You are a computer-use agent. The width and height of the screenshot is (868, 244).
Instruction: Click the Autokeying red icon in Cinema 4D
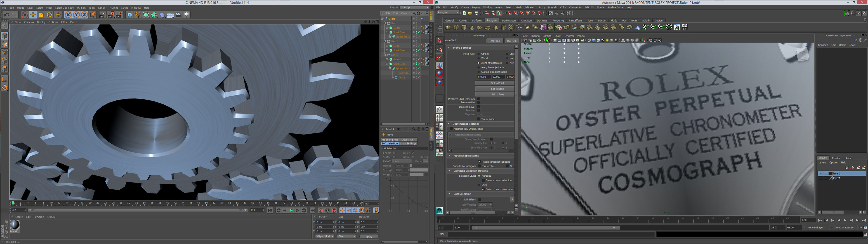click(328, 210)
